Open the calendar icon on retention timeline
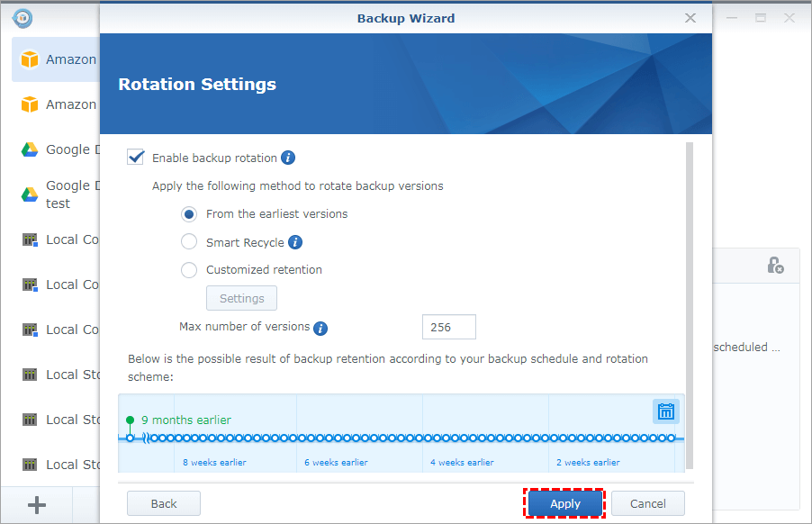 coord(665,411)
